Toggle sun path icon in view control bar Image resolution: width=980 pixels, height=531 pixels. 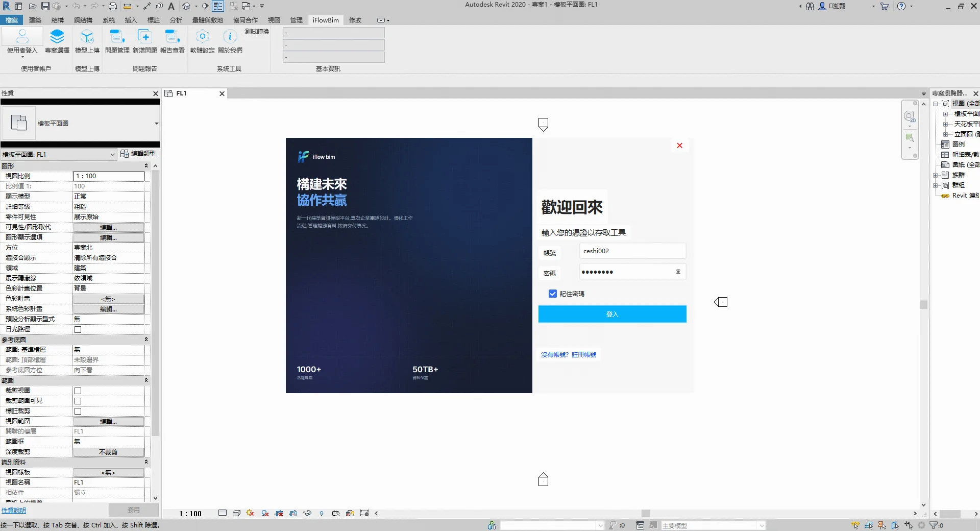pyautogui.click(x=250, y=513)
